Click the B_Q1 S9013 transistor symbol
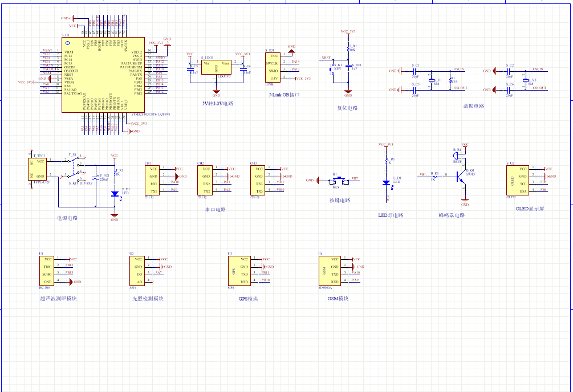 (x=461, y=177)
